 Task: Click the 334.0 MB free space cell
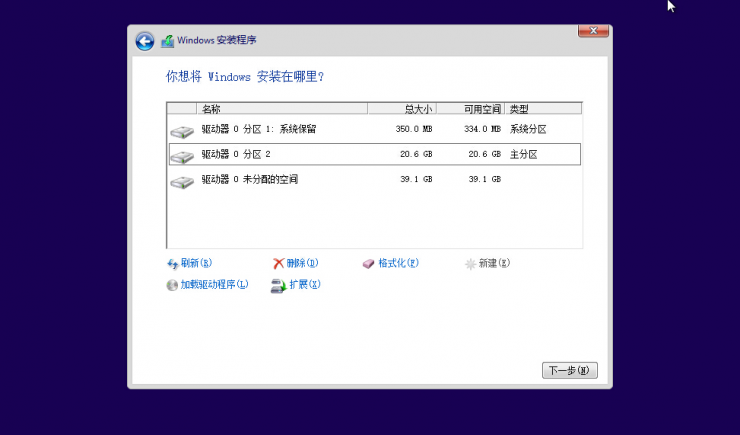482,129
